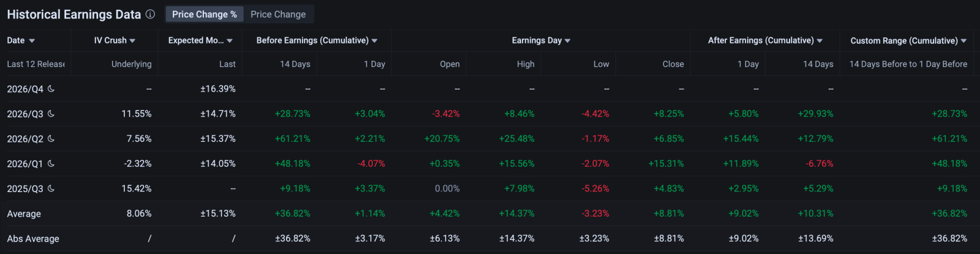Select the 2026/Q3 row label
Viewport: 980px width, 254px height.
25,114
